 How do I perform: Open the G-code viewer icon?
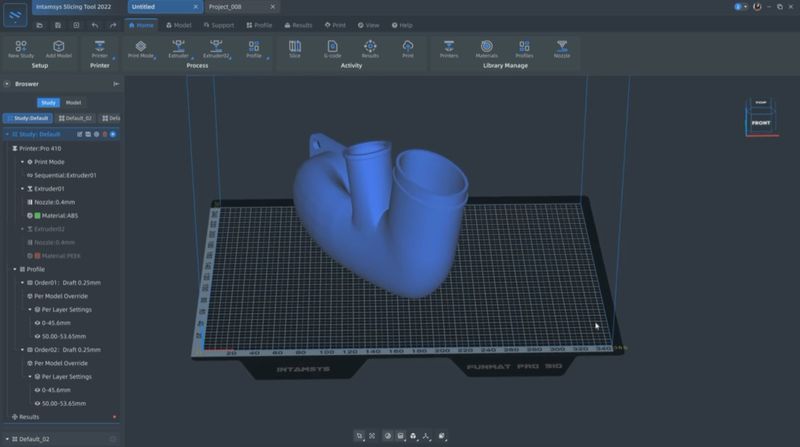point(332,46)
